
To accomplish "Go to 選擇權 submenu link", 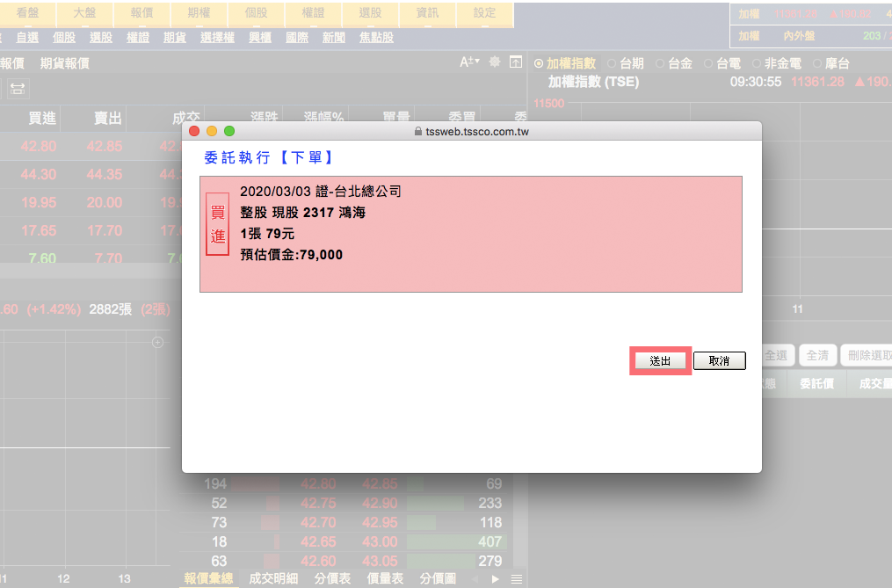I will pyautogui.click(x=217, y=38).
